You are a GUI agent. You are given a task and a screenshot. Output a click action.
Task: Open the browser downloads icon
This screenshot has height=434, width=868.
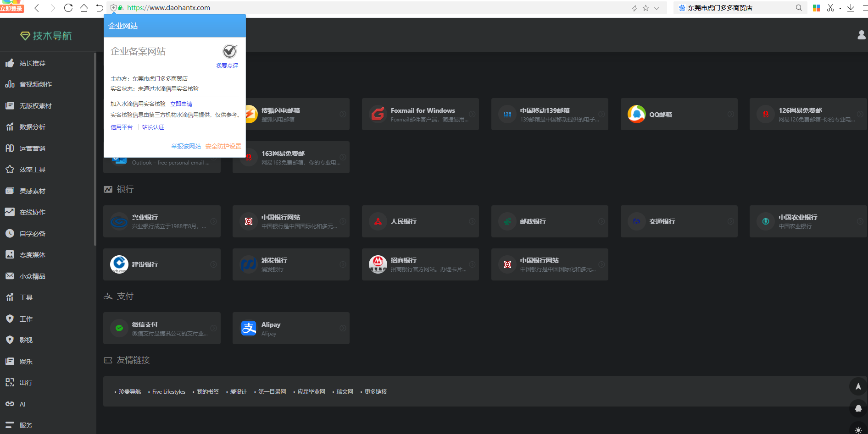pos(851,8)
